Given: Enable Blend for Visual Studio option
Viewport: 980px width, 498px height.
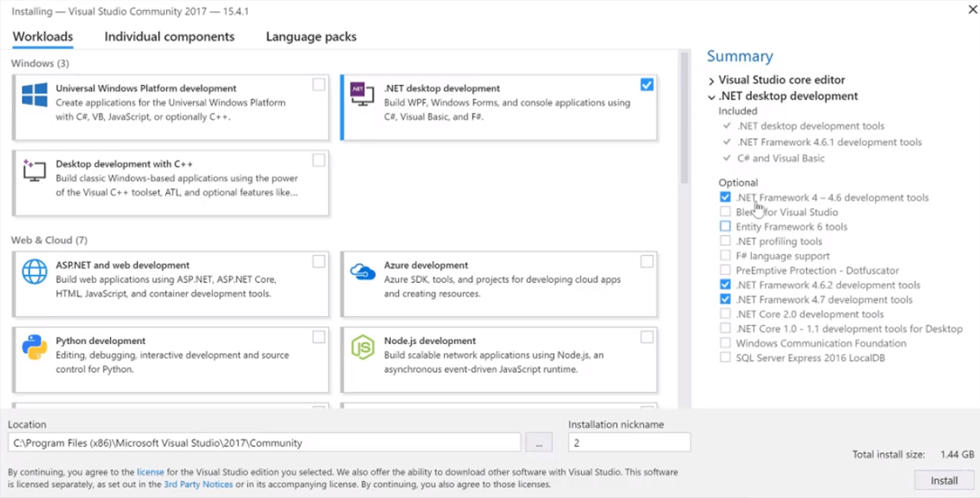Looking at the screenshot, I should [x=725, y=211].
